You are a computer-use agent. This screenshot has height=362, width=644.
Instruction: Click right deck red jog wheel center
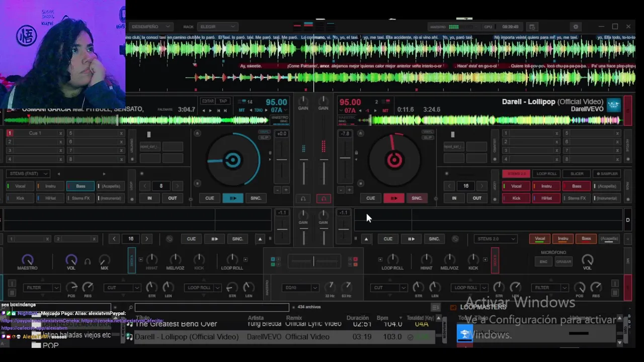[394, 160]
